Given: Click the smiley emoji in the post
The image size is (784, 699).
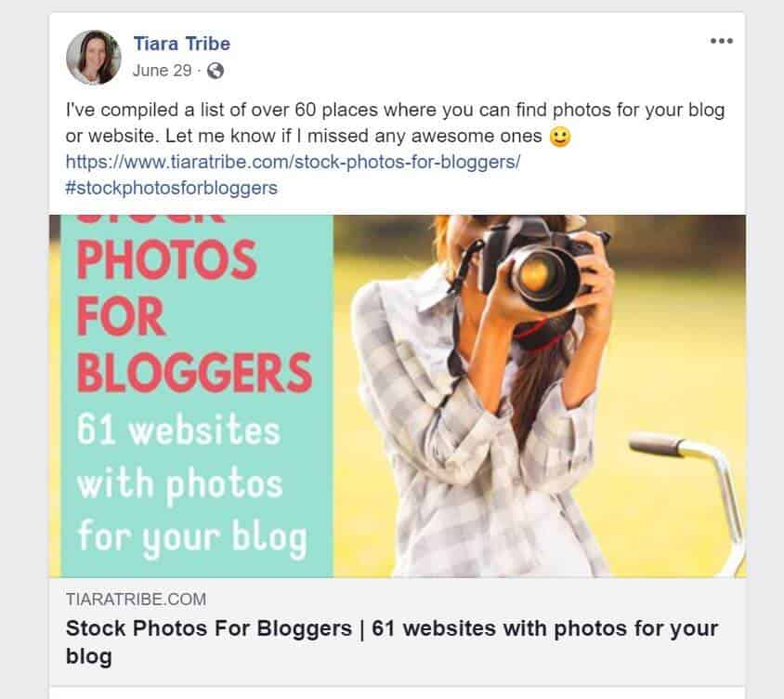Looking at the screenshot, I should pyautogui.click(x=560, y=137).
